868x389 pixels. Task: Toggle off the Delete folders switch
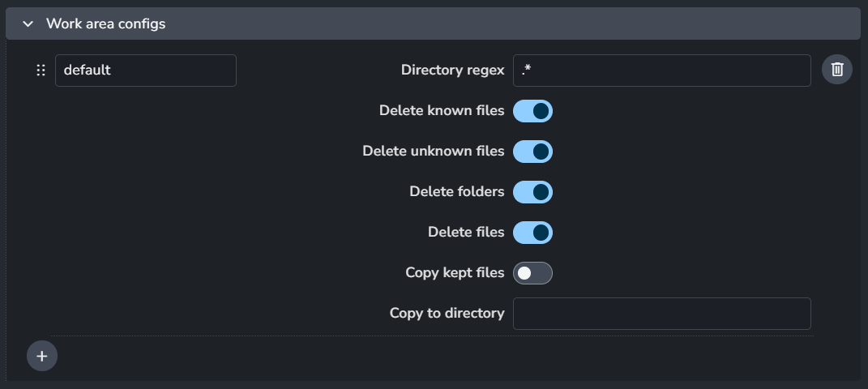click(x=532, y=192)
